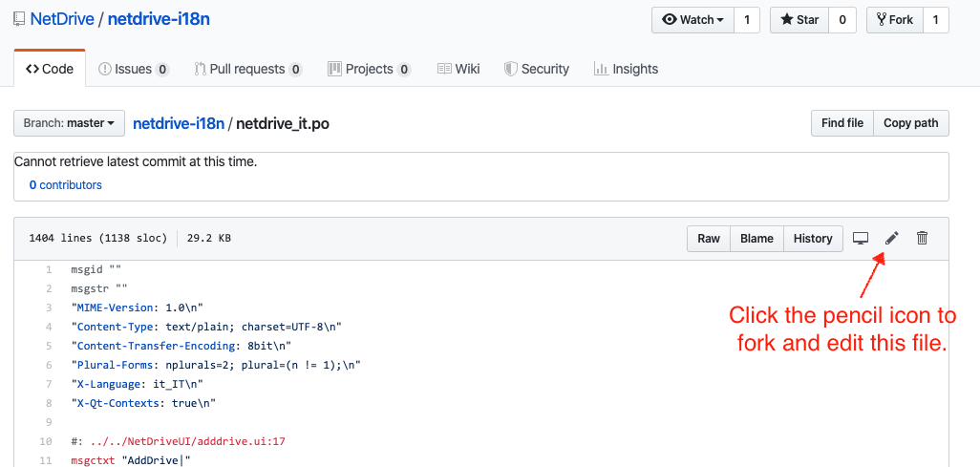Click the msgctxt "AddDrive|" line
This screenshot has height=467, width=980.
[x=131, y=460]
